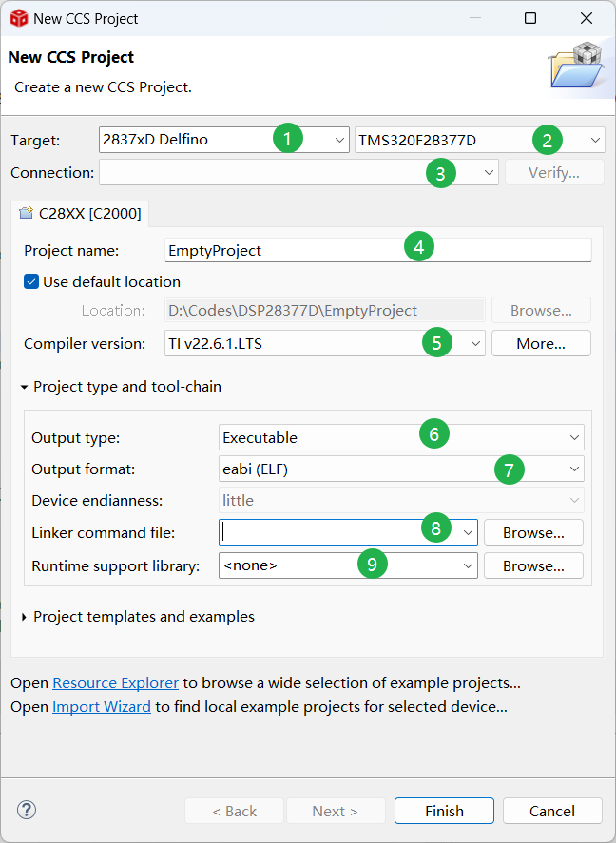Open the Output format eabi (ELF) dropdown
616x843 pixels.
point(574,469)
